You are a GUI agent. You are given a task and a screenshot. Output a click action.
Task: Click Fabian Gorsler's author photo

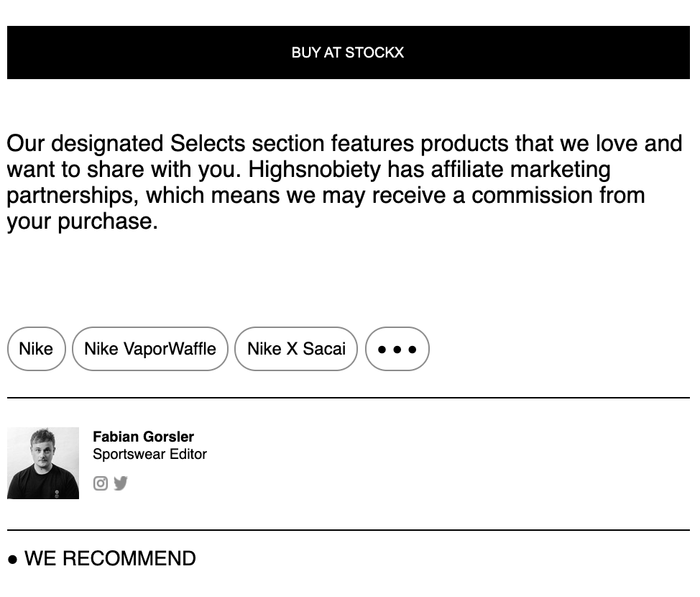pyautogui.click(x=43, y=463)
